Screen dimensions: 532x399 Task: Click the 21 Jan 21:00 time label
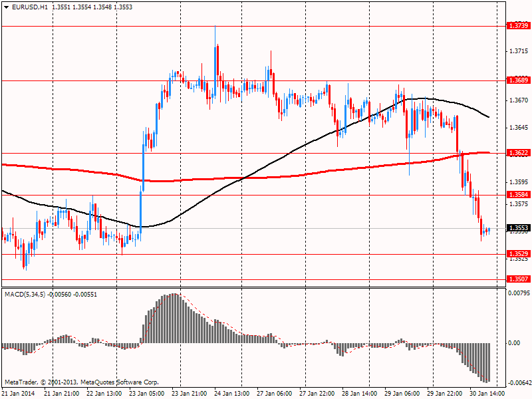pyautogui.click(x=62, y=394)
